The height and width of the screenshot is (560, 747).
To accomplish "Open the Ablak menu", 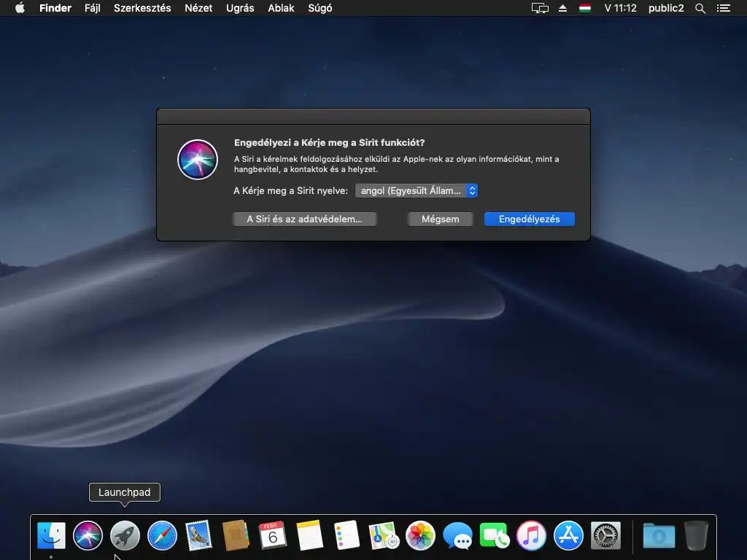I will pyautogui.click(x=281, y=8).
